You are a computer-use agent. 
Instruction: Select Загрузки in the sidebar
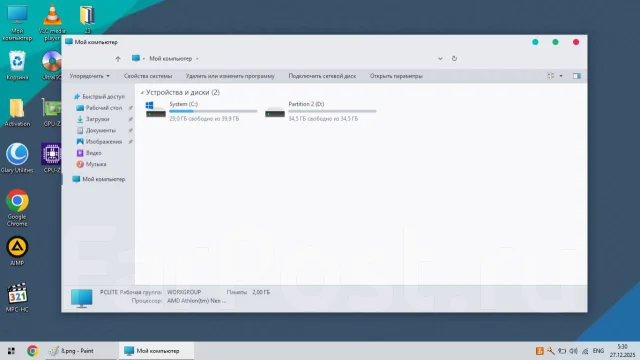[93, 119]
